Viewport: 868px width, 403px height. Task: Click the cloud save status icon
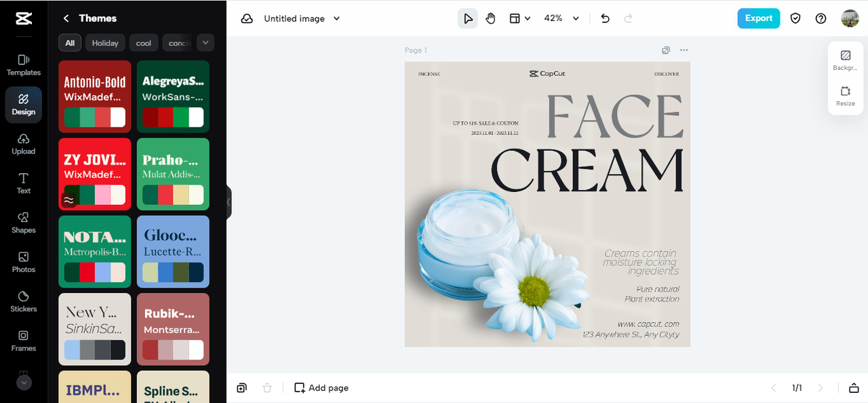click(247, 18)
